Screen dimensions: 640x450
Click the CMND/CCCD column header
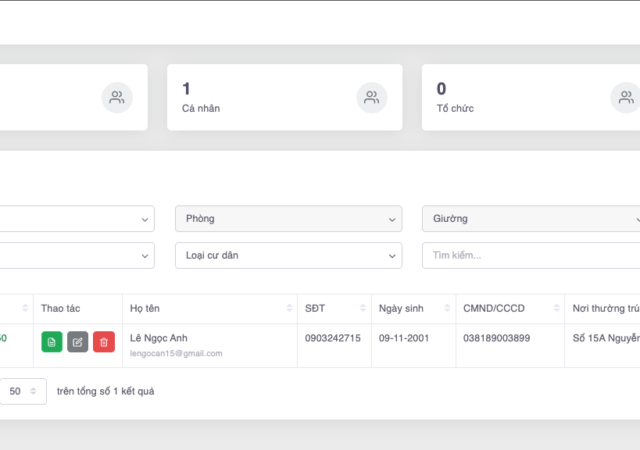(x=494, y=309)
